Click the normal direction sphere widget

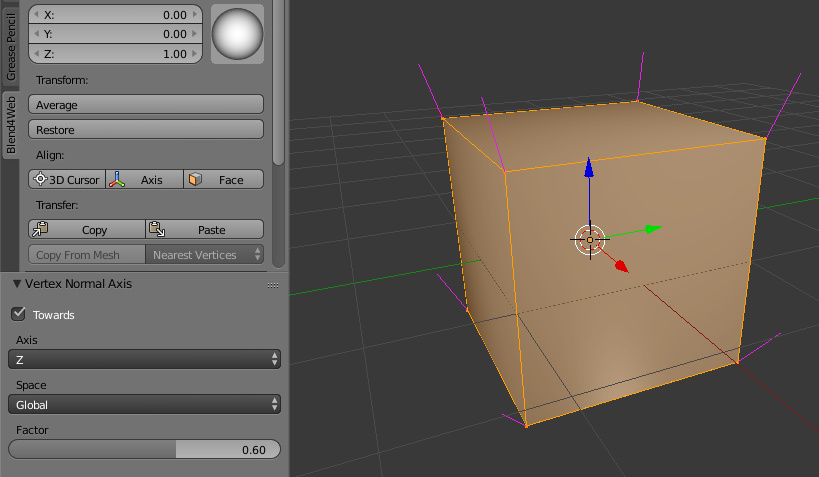[237, 34]
